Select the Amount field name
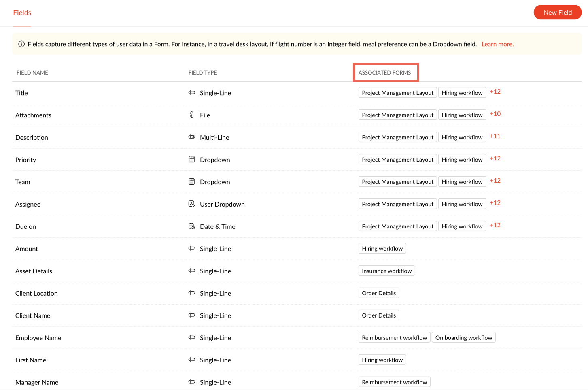The height and width of the screenshot is (390, 588). [x=27, y=249]
